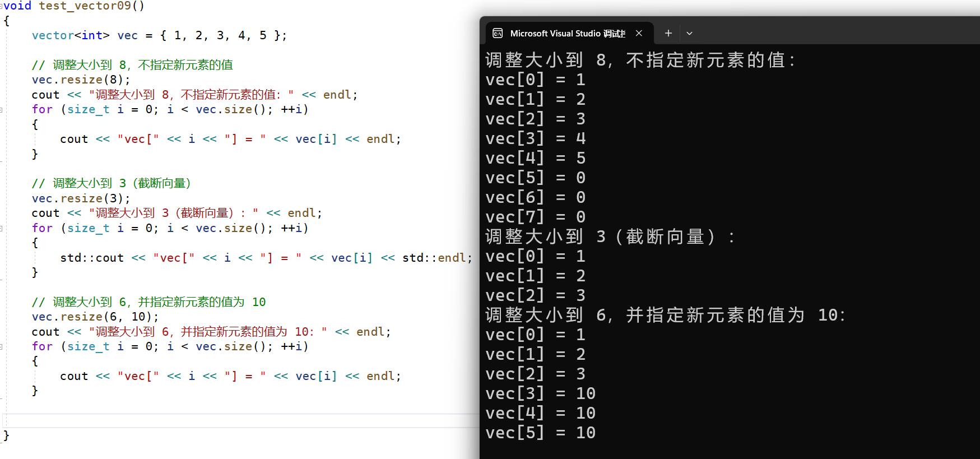Open the terminal profile dropdown arrow

689,34
